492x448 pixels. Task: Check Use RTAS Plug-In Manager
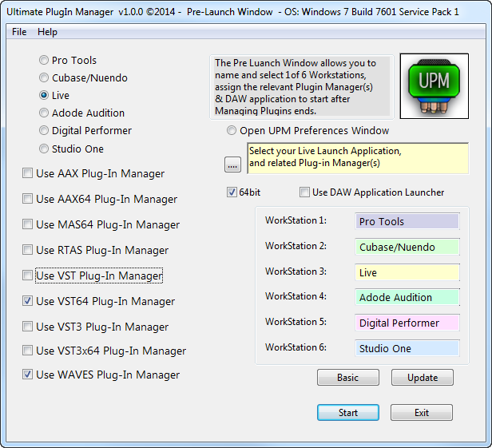click(x=27, y=250)
